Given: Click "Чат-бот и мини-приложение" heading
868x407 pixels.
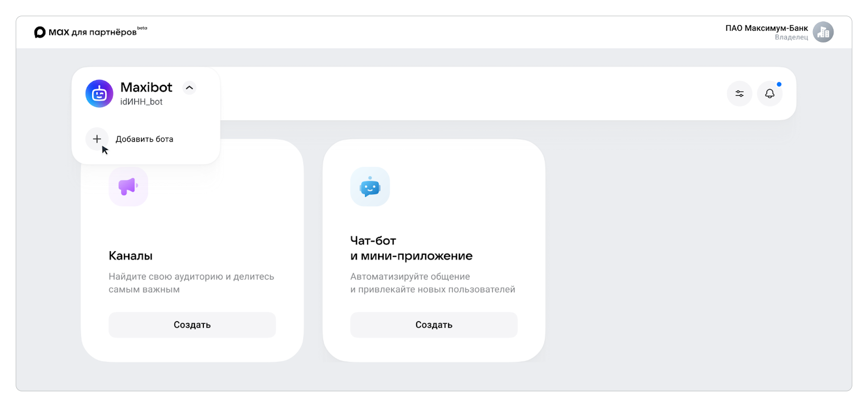Looking at the screenshot, I should (411, 248).
